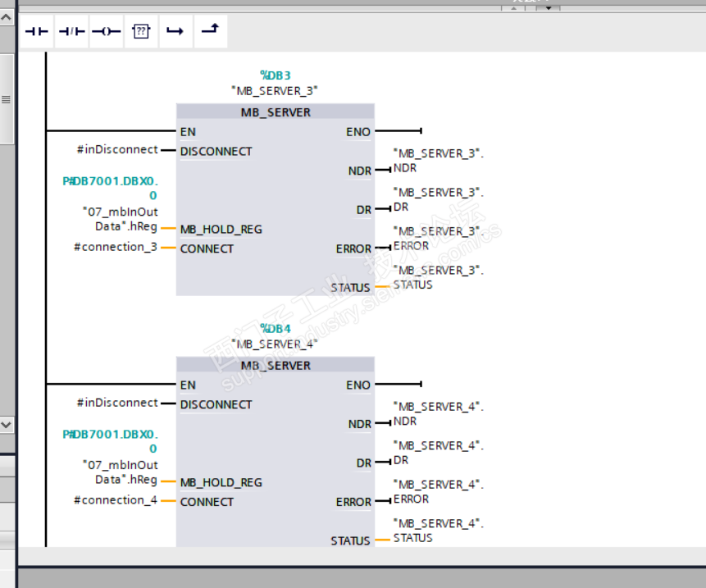
Task: Click "MB_SERVER_4".DR output operand
Action: tap(439, 453)
